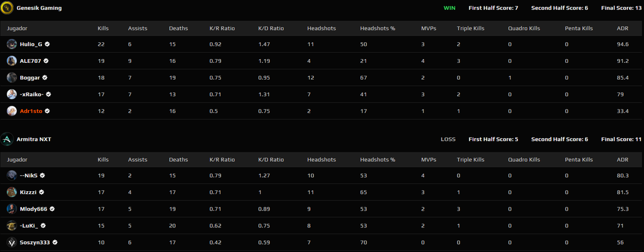Select green WIN status label
The image size is (644, 252).
coord(449,8)
